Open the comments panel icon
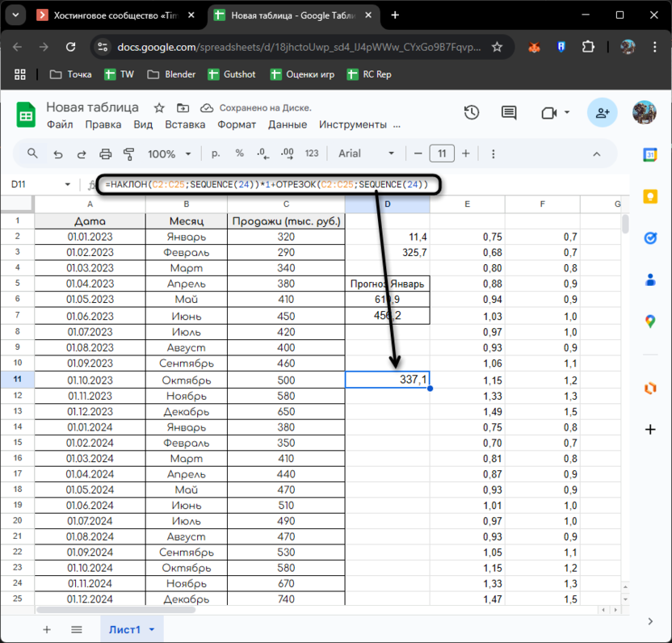Screen dimensions: 672x643 click(x=508, y=113)
